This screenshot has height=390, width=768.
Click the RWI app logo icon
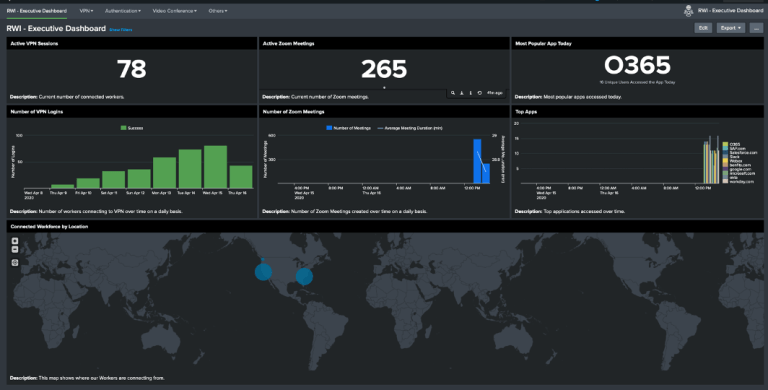click(688, 11)
